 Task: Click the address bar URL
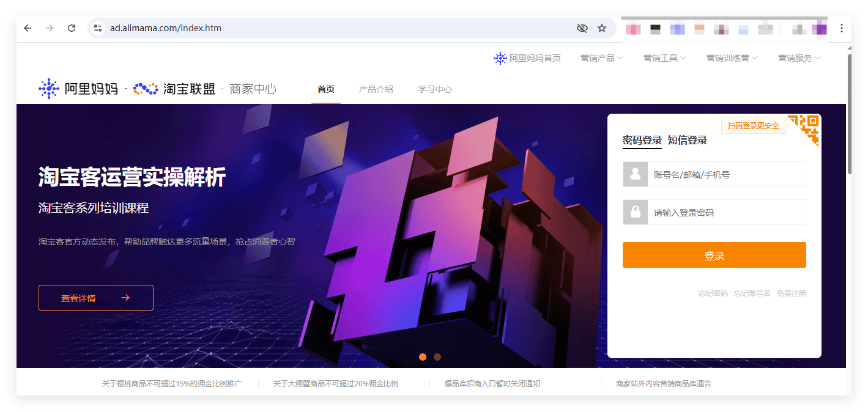(x=166, y=28)
